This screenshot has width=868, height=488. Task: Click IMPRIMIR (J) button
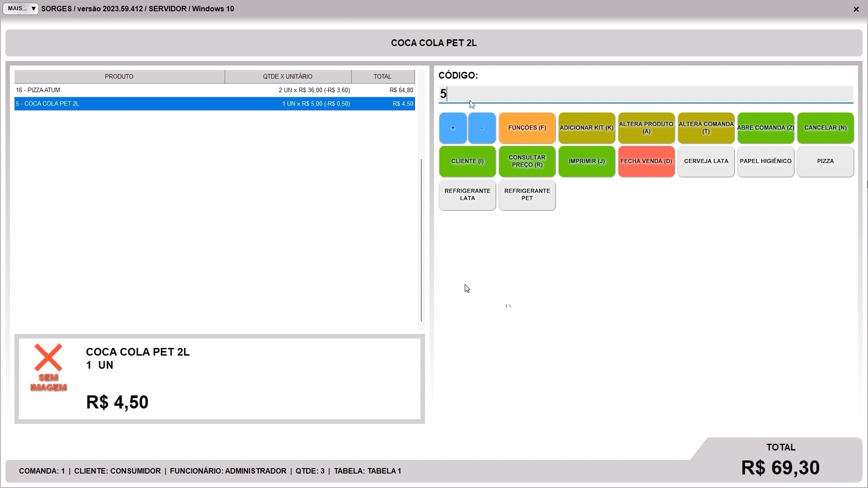tap(587, 161)
